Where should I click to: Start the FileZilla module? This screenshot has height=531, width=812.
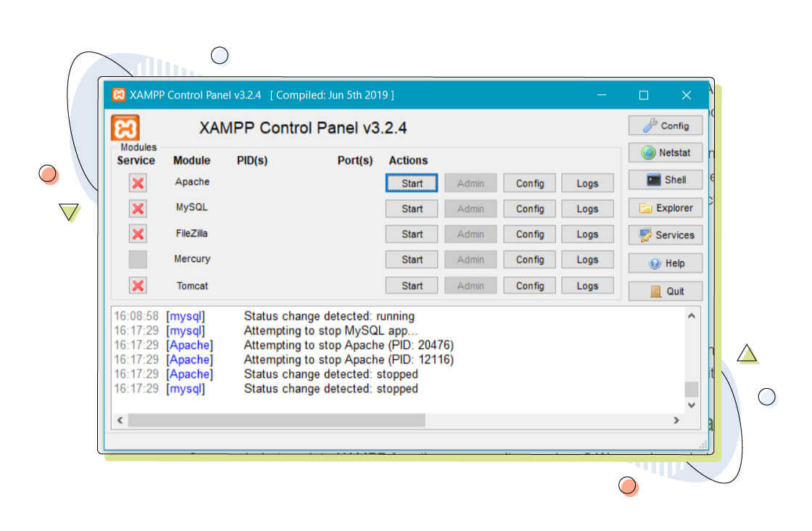click(x=412, y=234)
